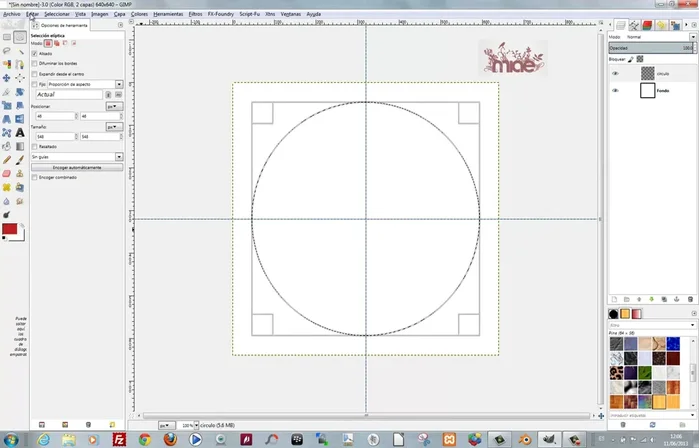699x448 pixels.
Task: Click the replace selection mode icon
Action: (x=49, y=44)
